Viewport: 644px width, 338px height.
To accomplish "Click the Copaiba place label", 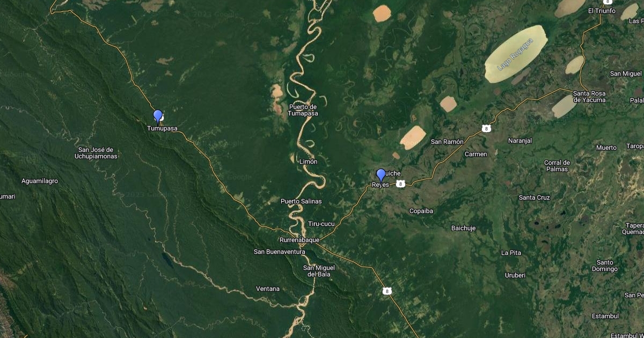I will tap(421, 211).
